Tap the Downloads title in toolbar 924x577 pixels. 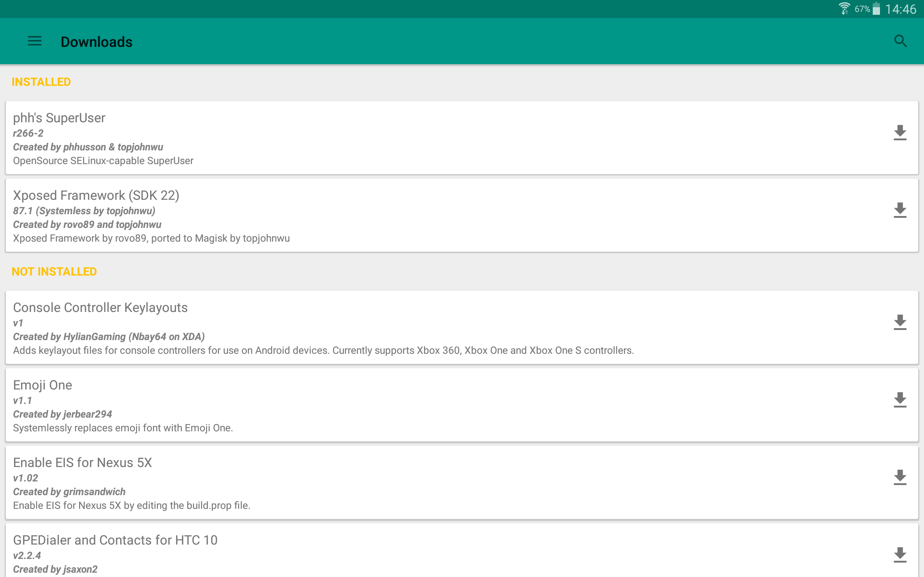pyautogui.click(x=97, y=41)
